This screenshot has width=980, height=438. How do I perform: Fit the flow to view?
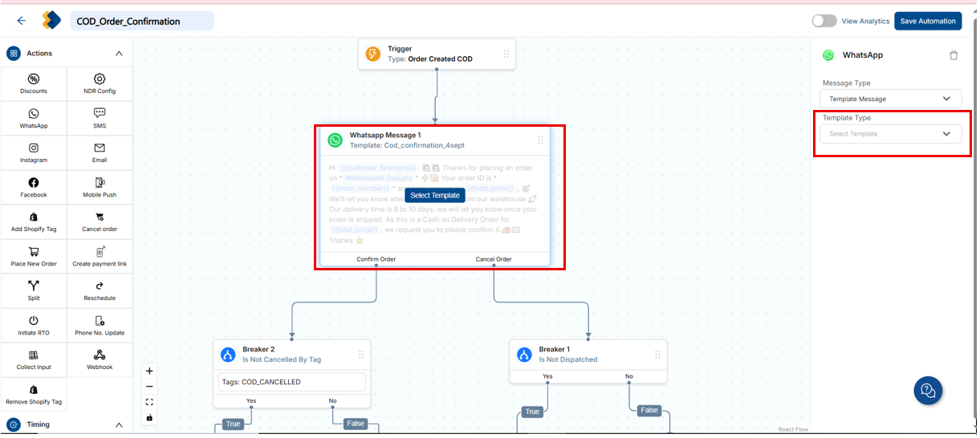click(x=149, y=402)
